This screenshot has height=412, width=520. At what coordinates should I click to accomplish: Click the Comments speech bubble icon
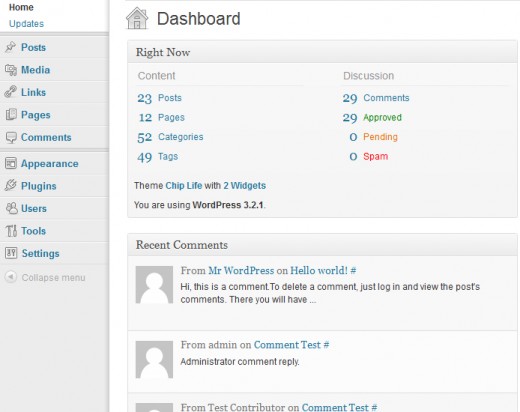(11, 137)
